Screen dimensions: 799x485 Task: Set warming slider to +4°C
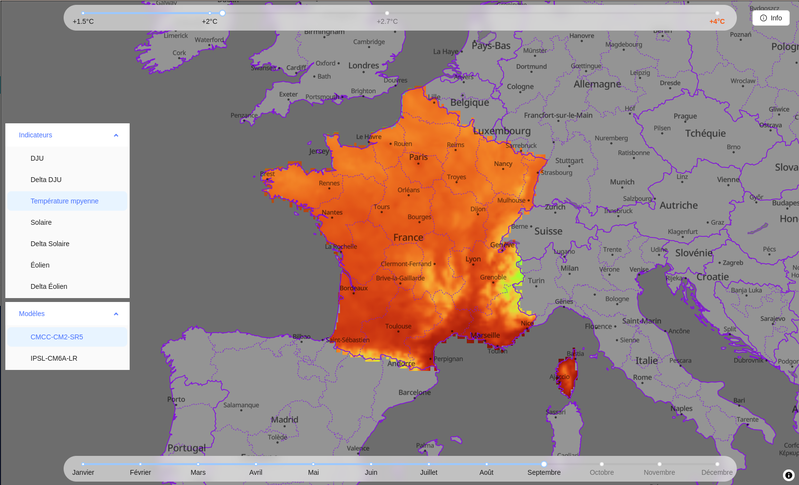click(717, 14)
